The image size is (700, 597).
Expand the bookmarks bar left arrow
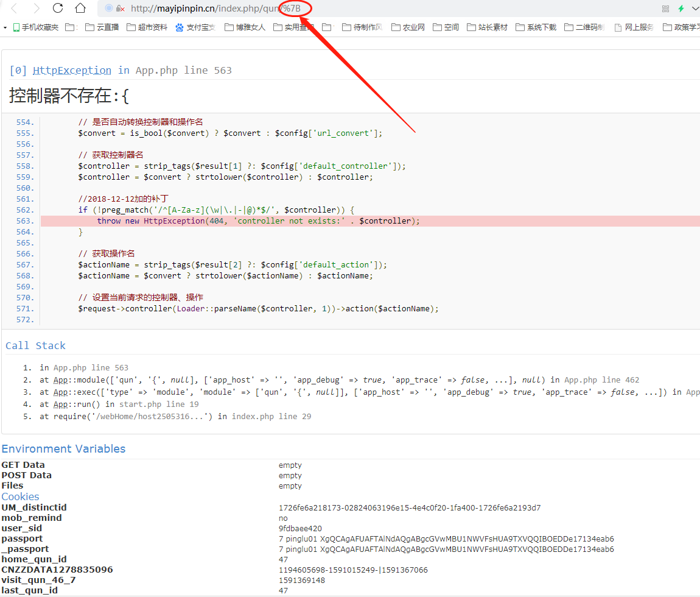click(5, 27)
